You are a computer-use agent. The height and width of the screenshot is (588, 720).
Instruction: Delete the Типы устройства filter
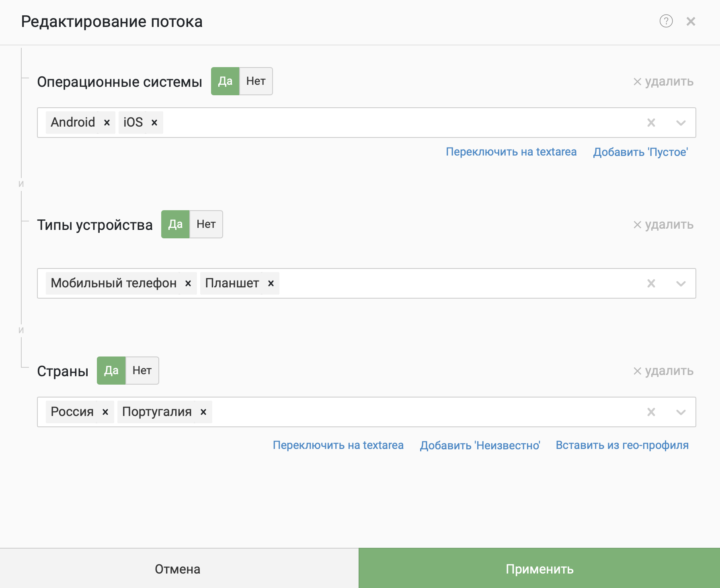663,225
